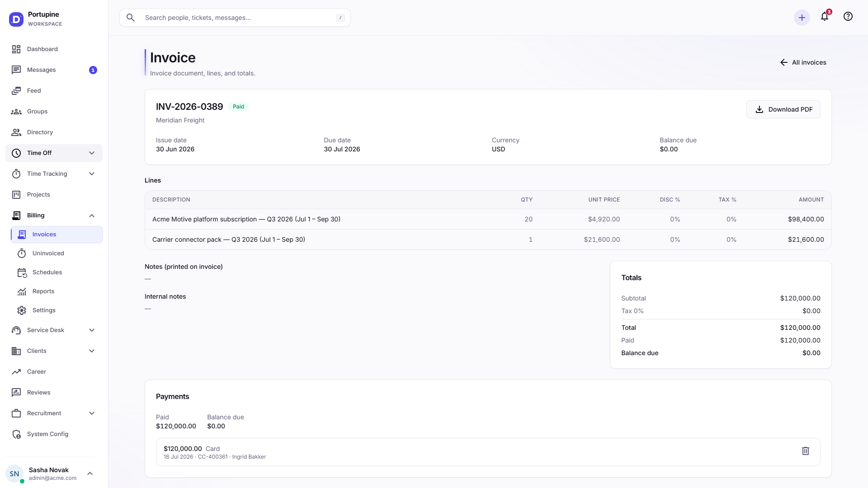Screen dimensions: 868x488
Task: Open the Dashboard sidebar icon
Action: (x=16, y=49)
